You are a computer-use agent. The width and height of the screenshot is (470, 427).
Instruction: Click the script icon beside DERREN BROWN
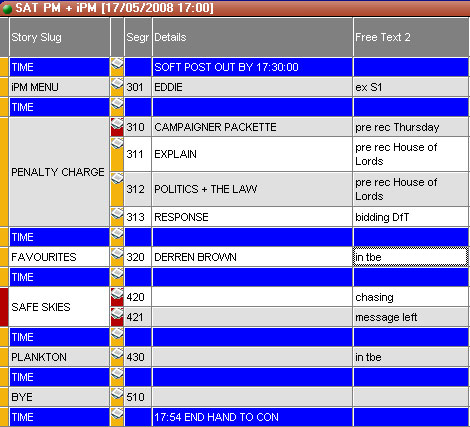117,257
